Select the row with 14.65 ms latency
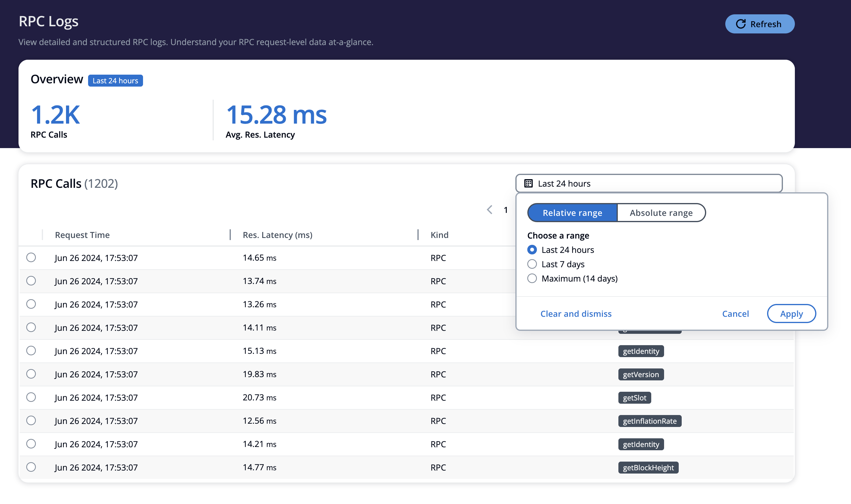The height and width of the screenshot is (504, 851). coord(31,257)
